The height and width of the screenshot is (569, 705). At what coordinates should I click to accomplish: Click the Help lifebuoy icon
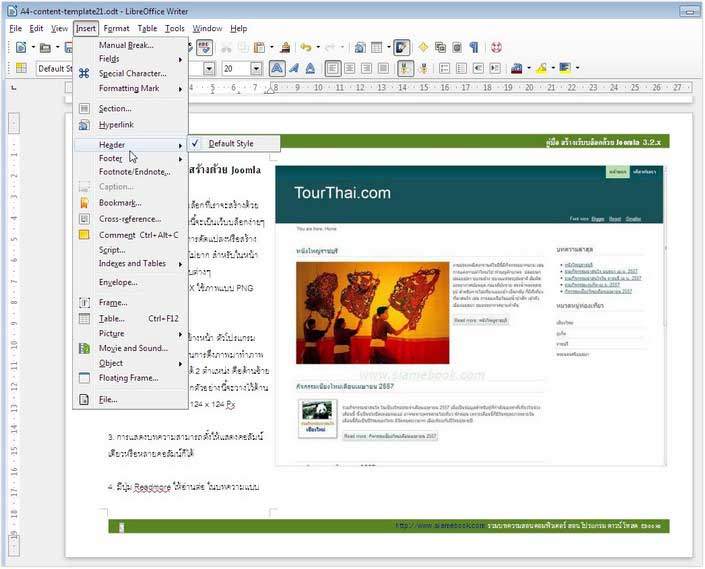tap(496, 47)
